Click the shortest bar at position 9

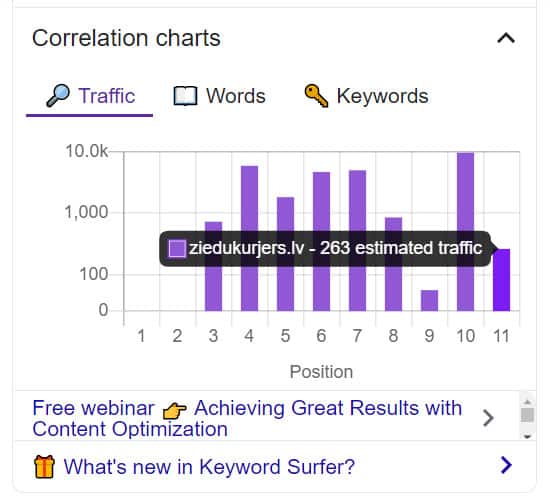(429, 300)
